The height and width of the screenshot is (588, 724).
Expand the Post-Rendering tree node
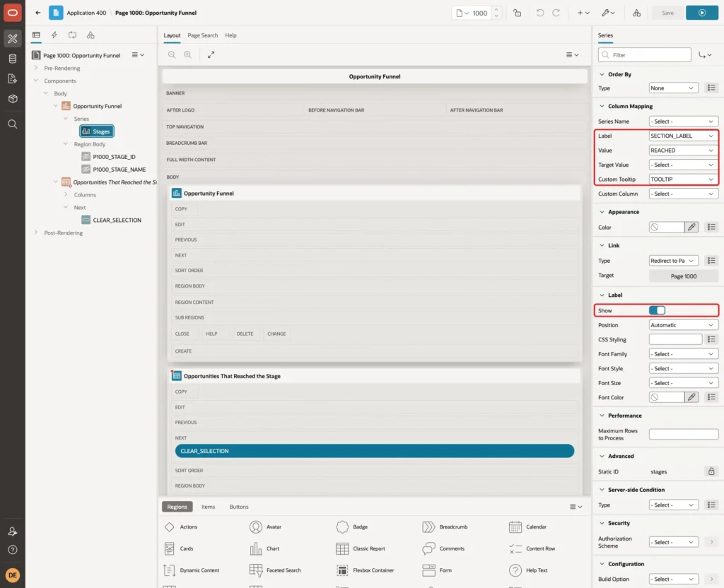click(x=35, y=233)
